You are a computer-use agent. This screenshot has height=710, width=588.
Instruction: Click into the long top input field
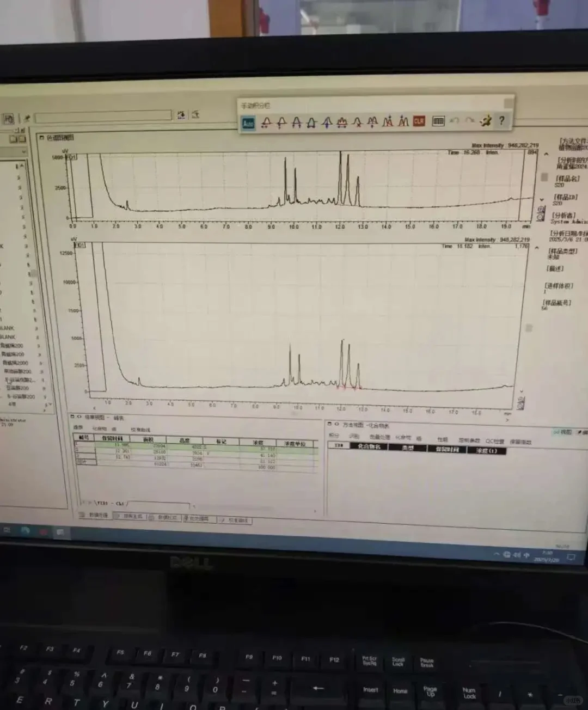point(103,116)
